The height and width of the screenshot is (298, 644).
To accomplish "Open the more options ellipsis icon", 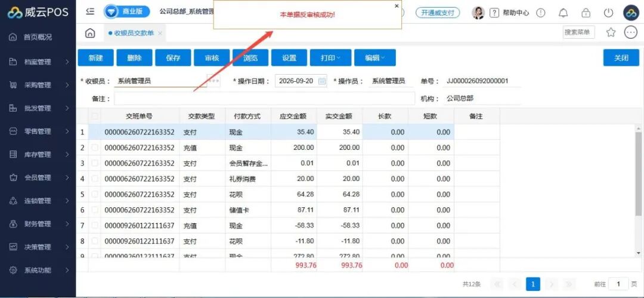I will pyautogui.click(x=630, y=32).
